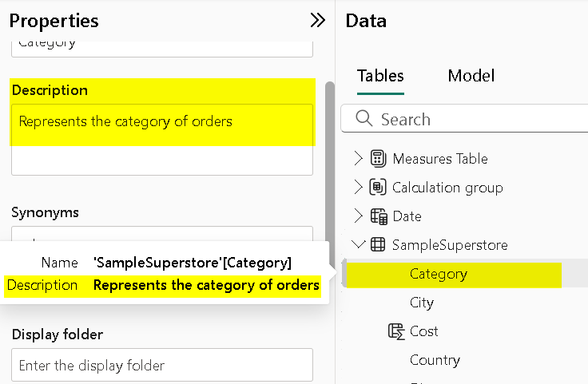
Task: Click the Description text box
Action: [162, 139]
